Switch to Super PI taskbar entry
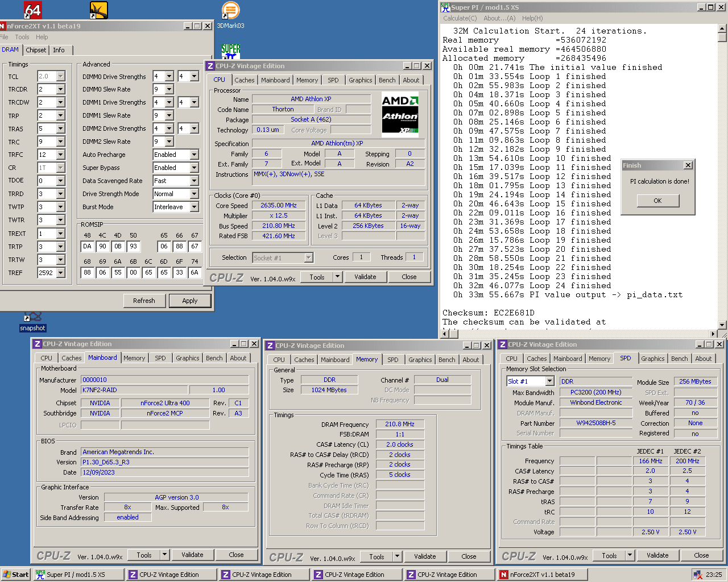Viewport: 728px width, 582px height. (x=78, y=575)
